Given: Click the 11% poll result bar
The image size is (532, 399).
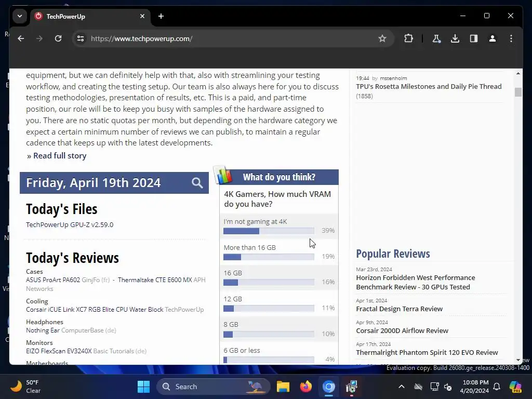Looking at the screenshot, I should click(x=269, y=309).
